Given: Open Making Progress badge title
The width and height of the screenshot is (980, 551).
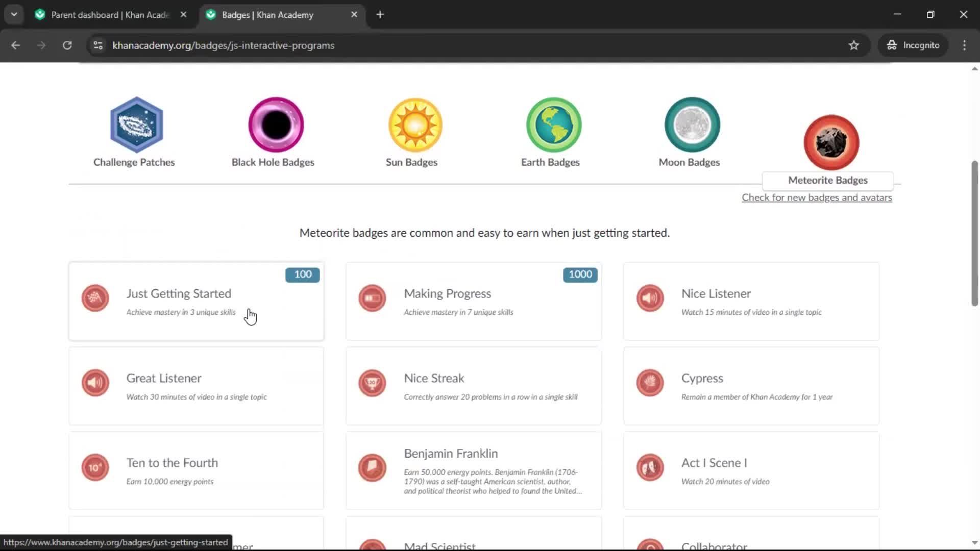Looking at the screenshot, I should tap(448, 293).
